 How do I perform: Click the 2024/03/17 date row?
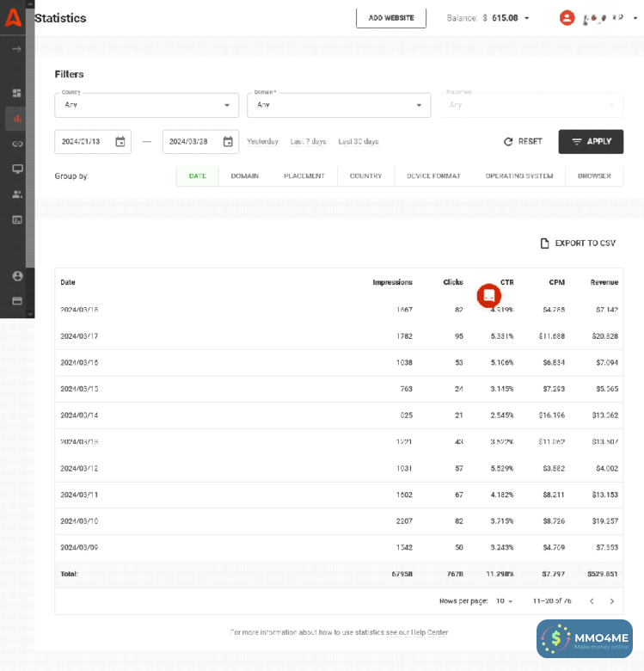pyautogui.click(x=339, y=336)
